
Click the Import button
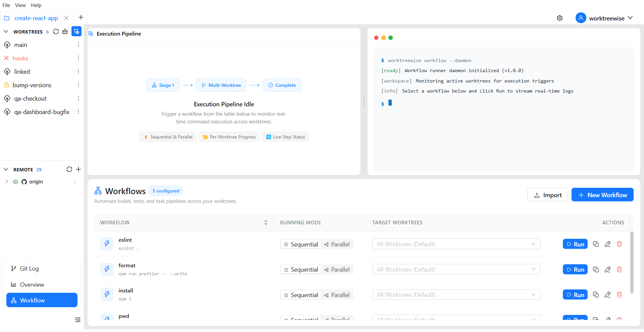[x=547, y=195]
